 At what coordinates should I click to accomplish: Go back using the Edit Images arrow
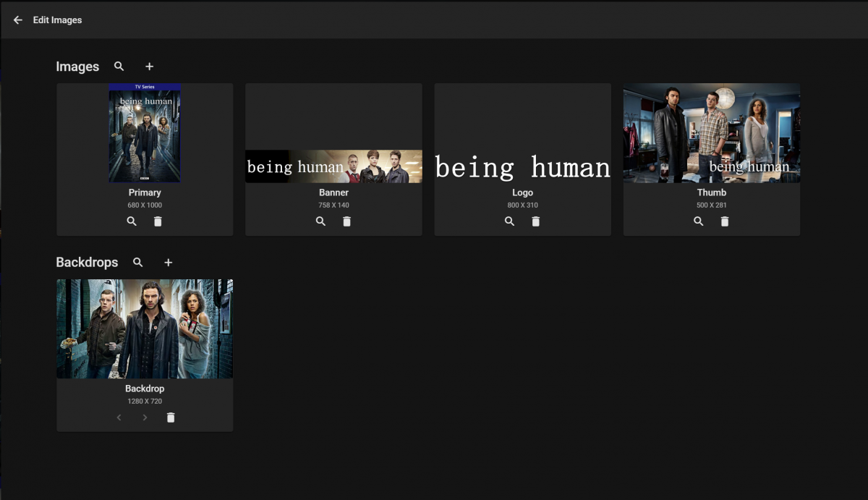coord(18,20)
